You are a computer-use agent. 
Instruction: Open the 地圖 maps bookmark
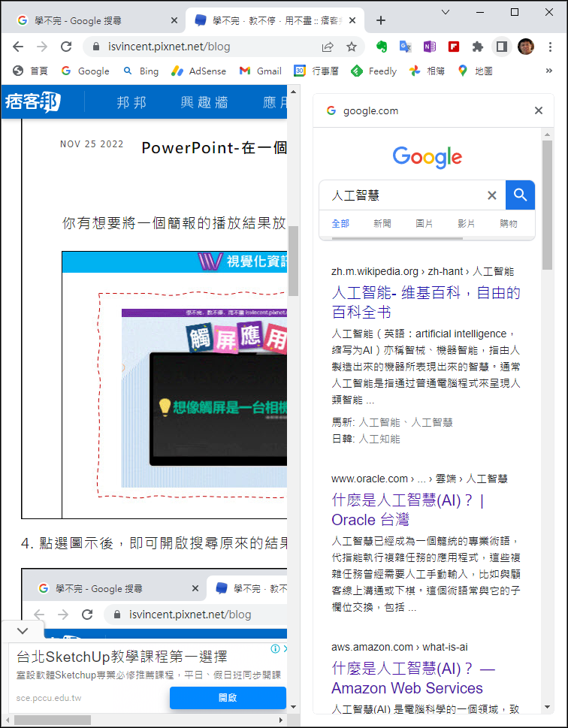tap(475, 71)
